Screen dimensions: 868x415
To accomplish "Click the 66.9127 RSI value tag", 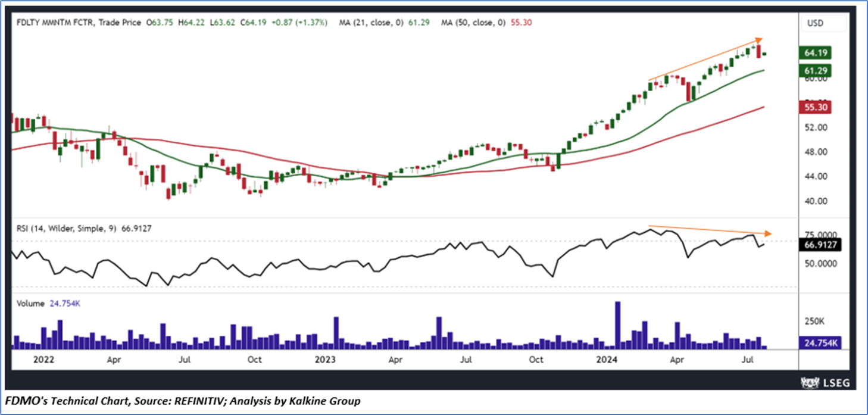I will pos(820,246).
